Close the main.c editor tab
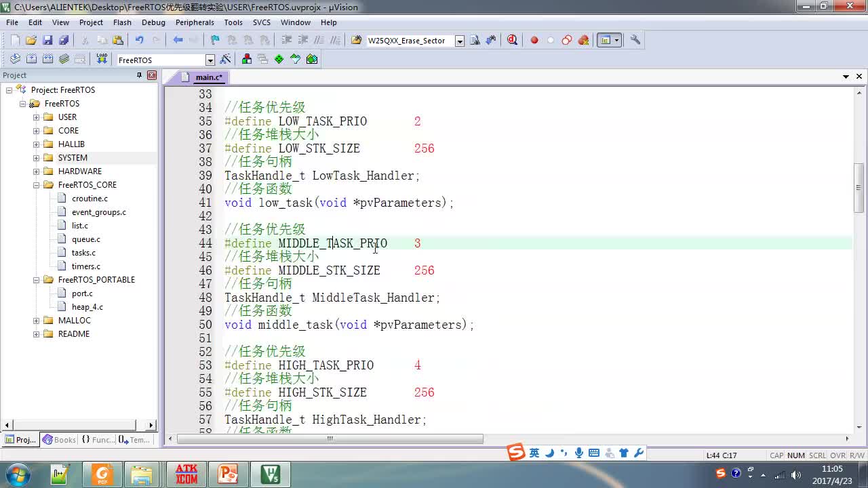Screen dimensions: 868x488 pyautogui.click(x=859, y=76)
